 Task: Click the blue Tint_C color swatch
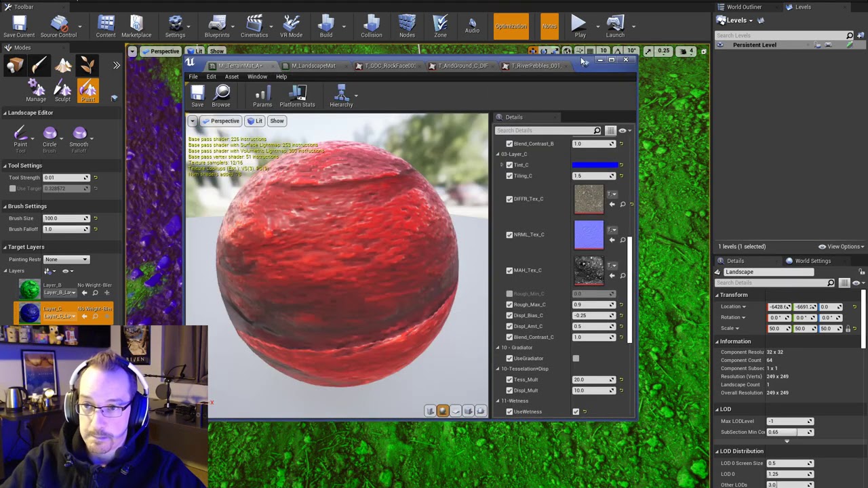point(595,165)
